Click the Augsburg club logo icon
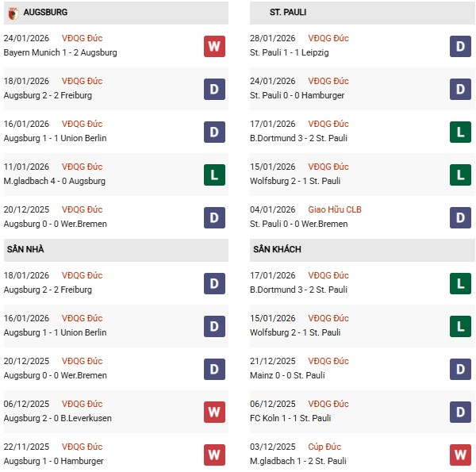 [13, 13]
